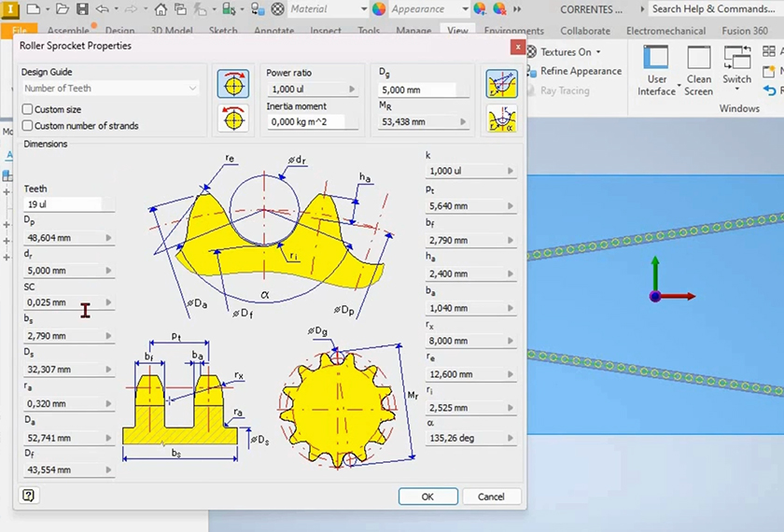
Task: Expand the arrow beside Power ratio value
Action: (352, 90)
